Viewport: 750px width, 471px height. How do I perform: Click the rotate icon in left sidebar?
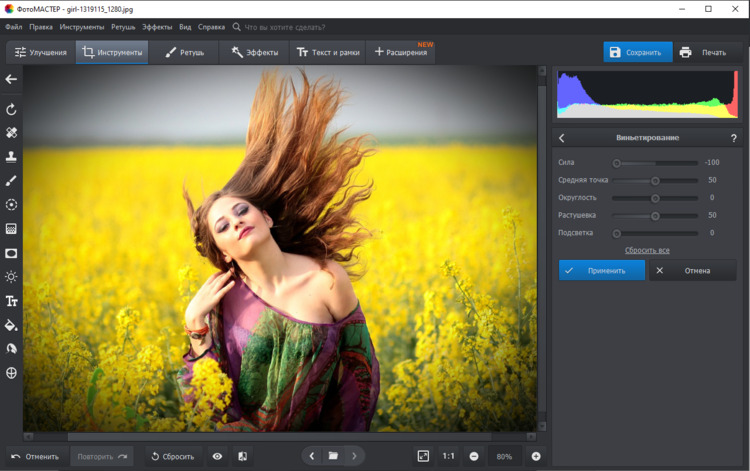tap(12, 109)
